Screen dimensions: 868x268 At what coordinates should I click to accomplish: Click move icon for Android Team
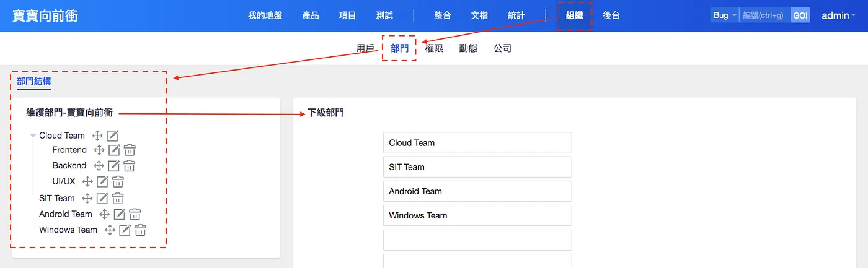pyautogui.click(x=104, y=214)
